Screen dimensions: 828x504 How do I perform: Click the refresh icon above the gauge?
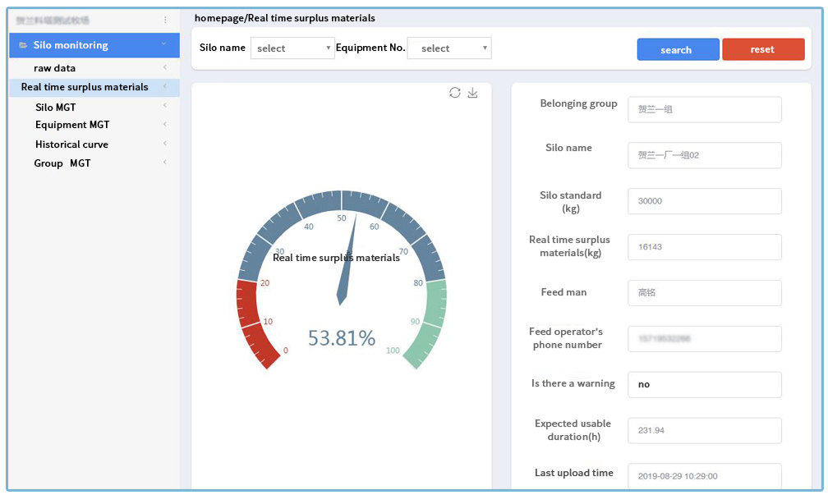coord(455,93)
